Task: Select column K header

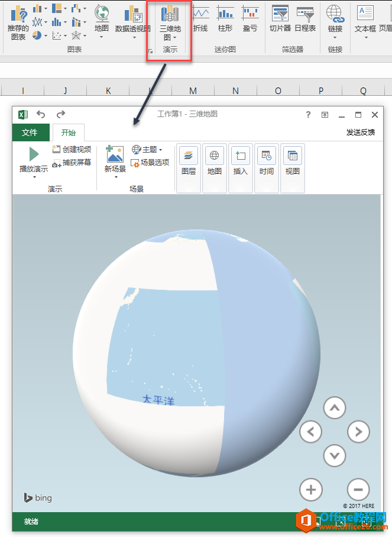Action: coord(108,90)
